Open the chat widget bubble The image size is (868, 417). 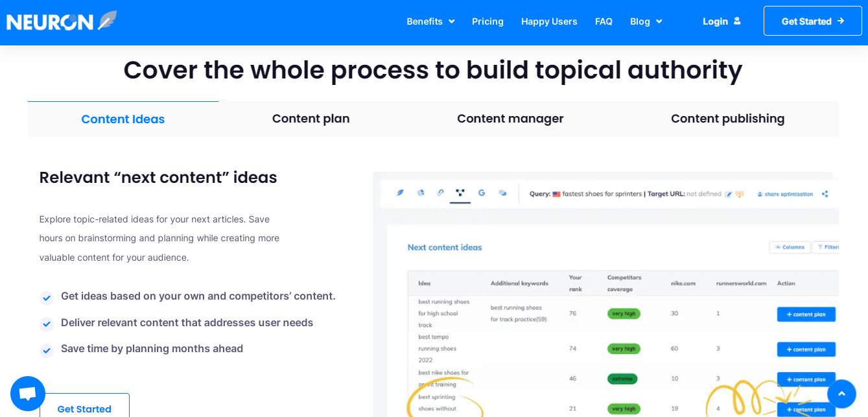tap(28, 394)
